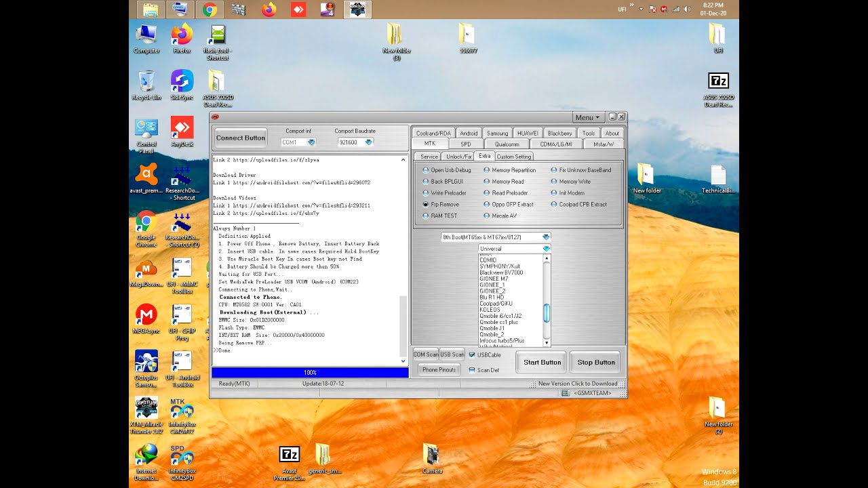Open Control Panel desktop icon
Viewport: 868px width, 488px height.
(x=146, y=136)
